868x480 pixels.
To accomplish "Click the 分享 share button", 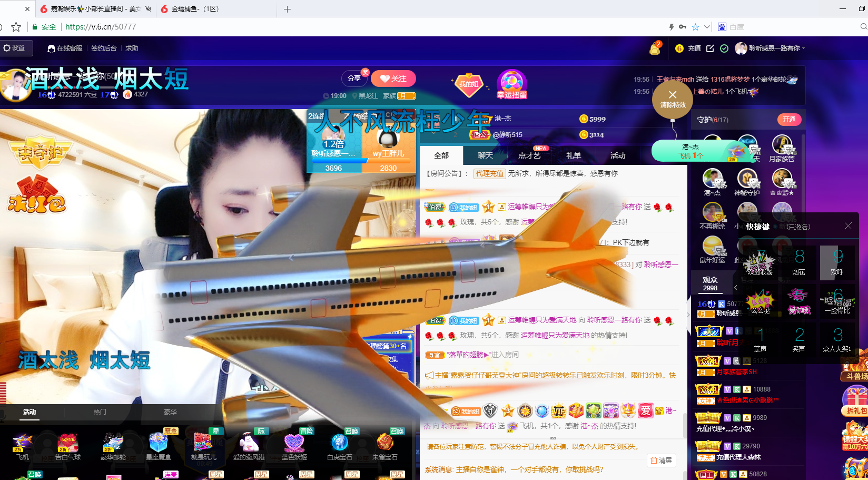I will (x=354, y=79).
